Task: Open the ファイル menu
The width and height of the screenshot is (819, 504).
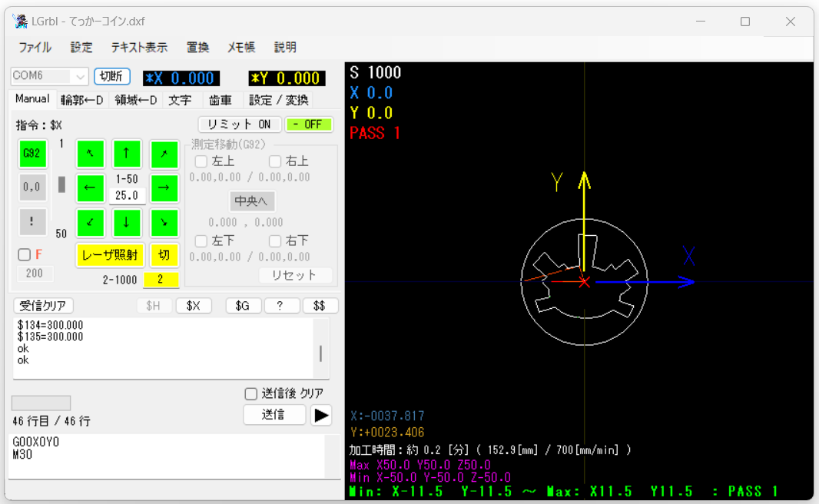Action: (35, 48)
